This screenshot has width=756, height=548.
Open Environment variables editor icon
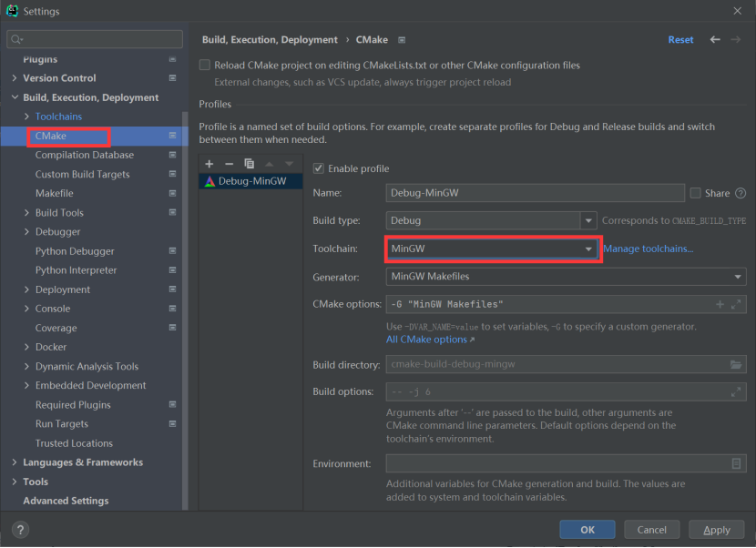(x=736, y=463)
